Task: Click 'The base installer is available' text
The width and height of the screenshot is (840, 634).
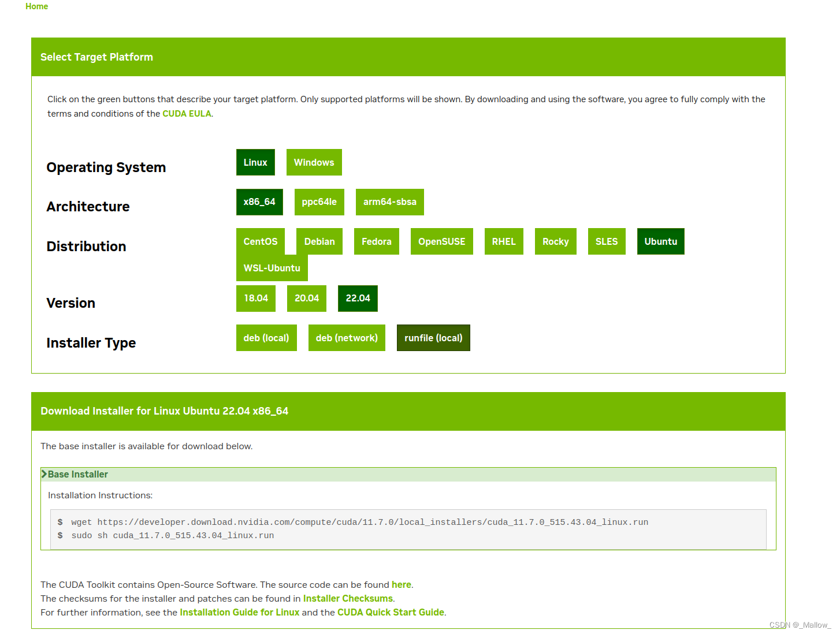Action: tap(147, 446)
